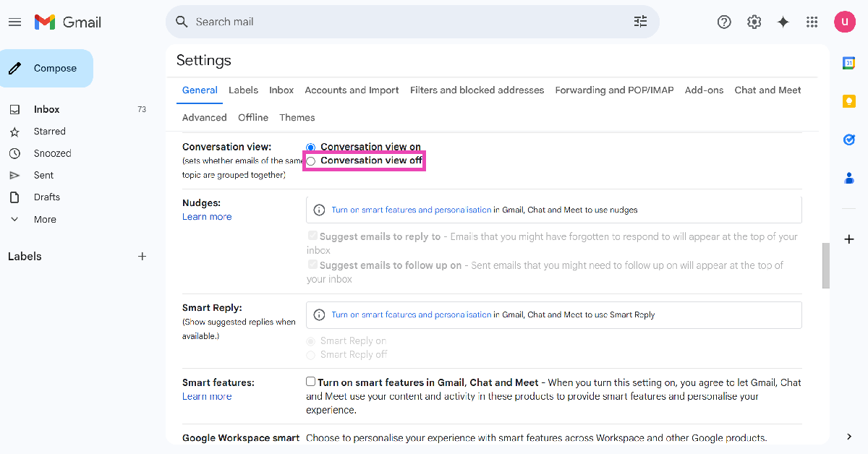The image size is (868, 454).
Task: Go to Forwarding and POP/IMAP tab
Action: pos(614,90)
